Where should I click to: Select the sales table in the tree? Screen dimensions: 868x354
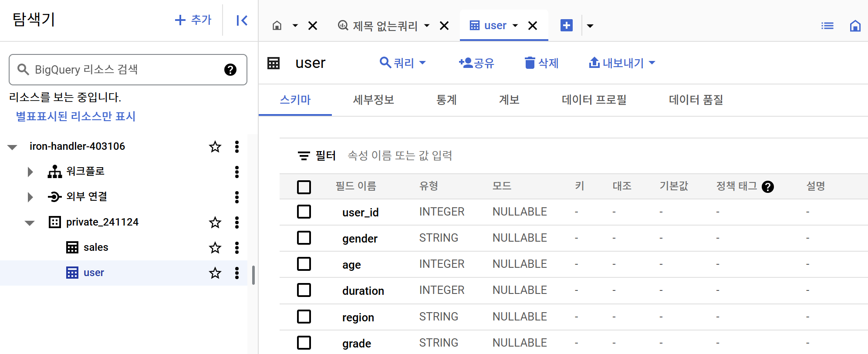click(x=96, y=248)
